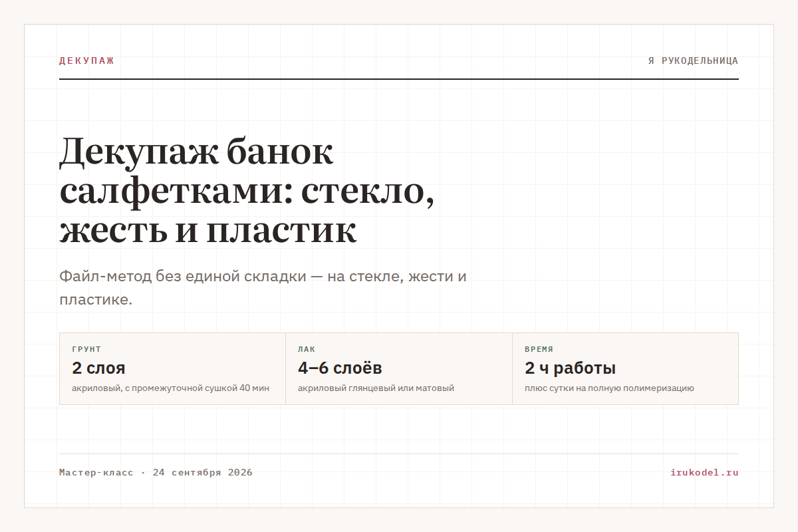Open the irukodel.ru link

pos(704,473)
